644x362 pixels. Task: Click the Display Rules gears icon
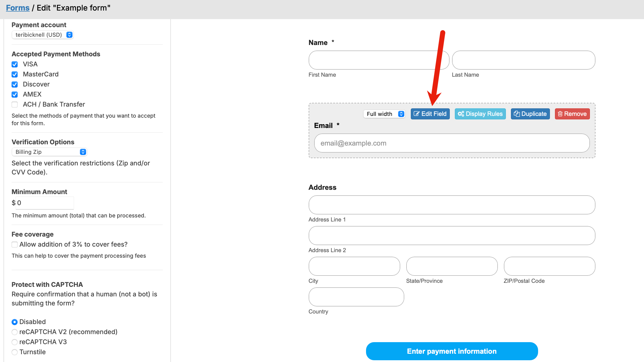(x=461, y=114)
